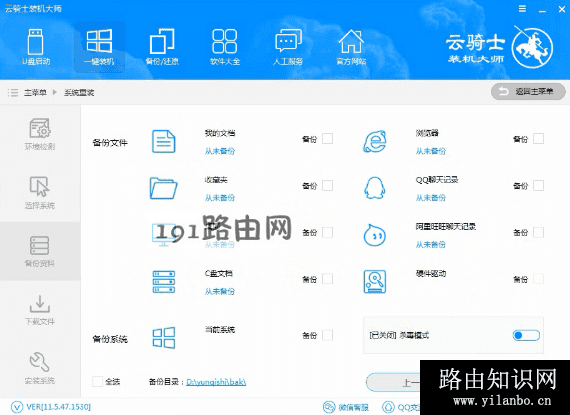Check the 备份 box left of 阿里旺旺 icon
The height and width of the screenshot is (415, 570).
point(328,233)
